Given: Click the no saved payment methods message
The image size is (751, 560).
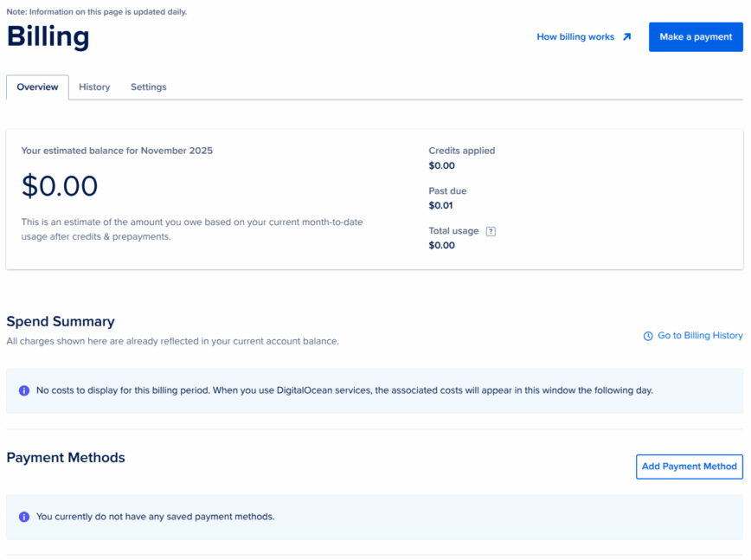Looking at the screenshot, I should (155, 517).
